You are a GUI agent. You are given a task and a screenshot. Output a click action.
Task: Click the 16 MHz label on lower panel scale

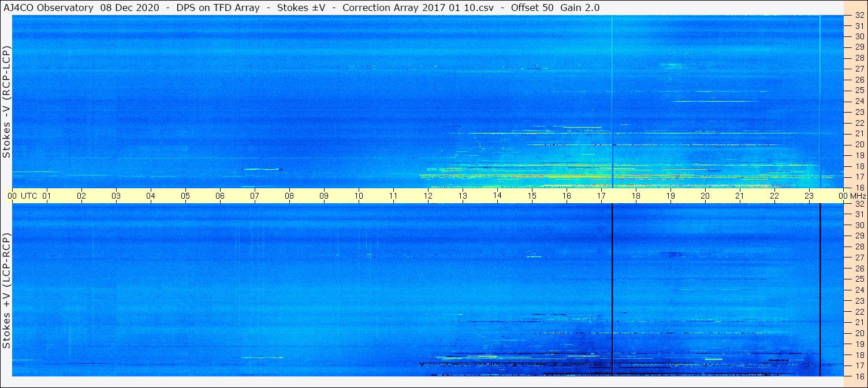point(859,376)
